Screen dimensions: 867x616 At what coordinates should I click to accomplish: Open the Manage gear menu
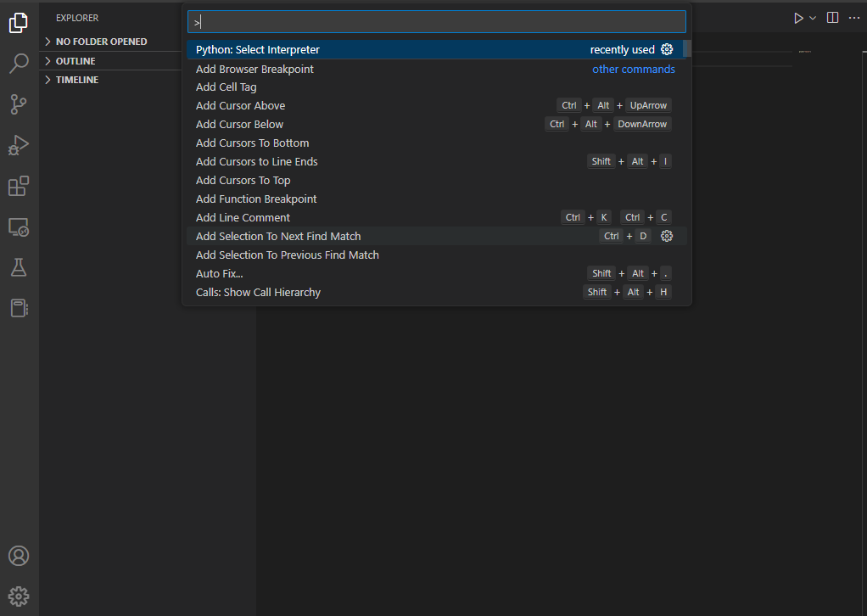[19, 596]
